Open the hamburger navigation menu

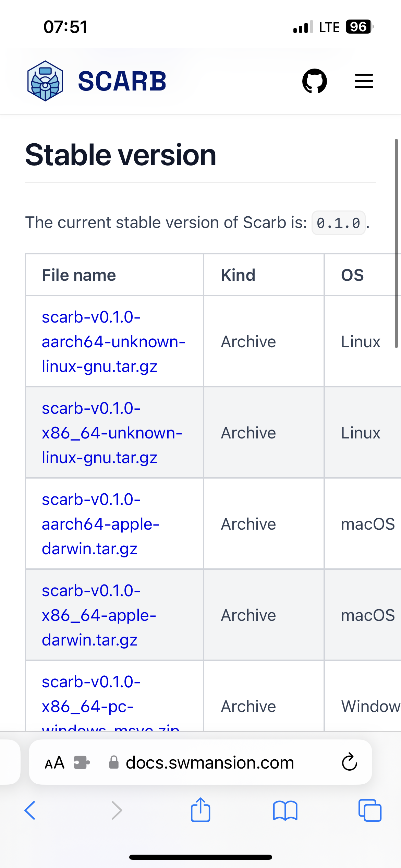click(364, 81)
